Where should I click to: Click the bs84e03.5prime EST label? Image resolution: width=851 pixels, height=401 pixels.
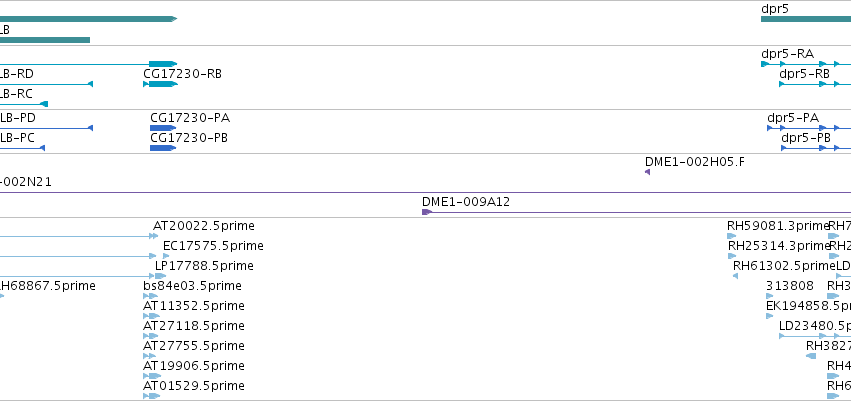tap(192, 285)
